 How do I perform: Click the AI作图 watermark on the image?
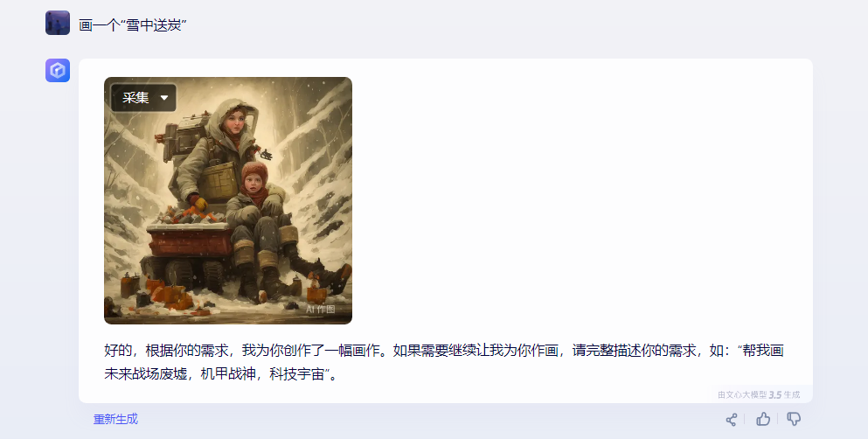[x=321, y=309]
